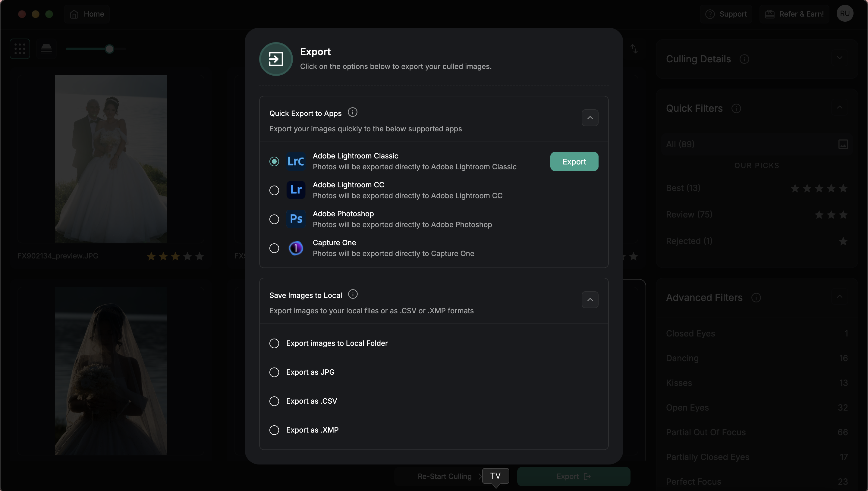Filter by Kisses
The image size is (868, 491).
click(x=757, y=383)
